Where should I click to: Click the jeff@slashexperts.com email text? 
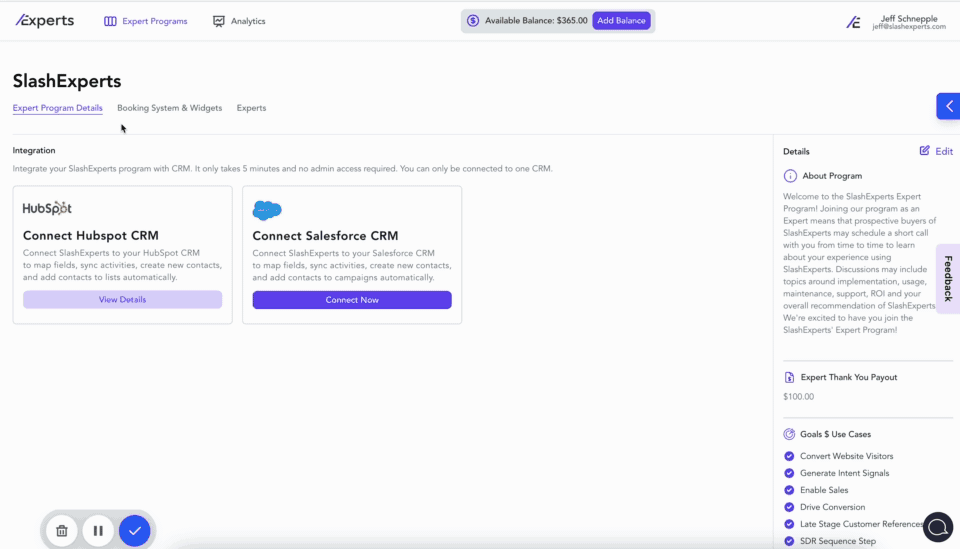pyautogui.click(x=909, y=27)
